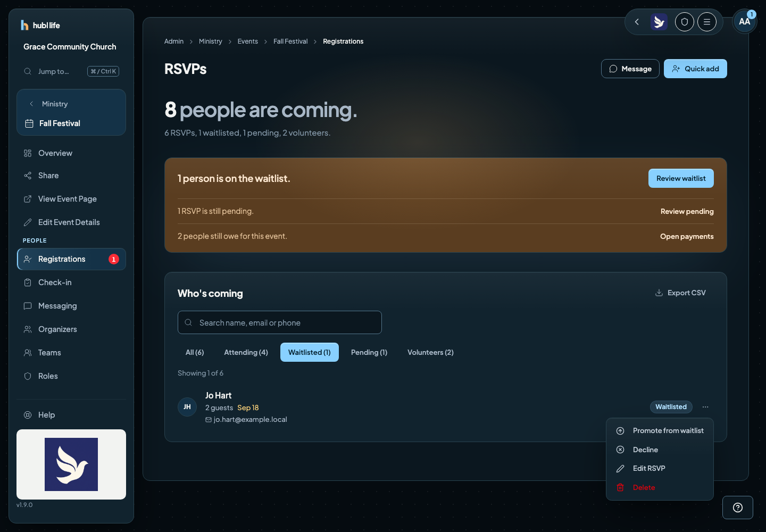The height and width of the screenshot is (532, 766).
Task: Click the Jump to search box
Action: coord(71,71)
